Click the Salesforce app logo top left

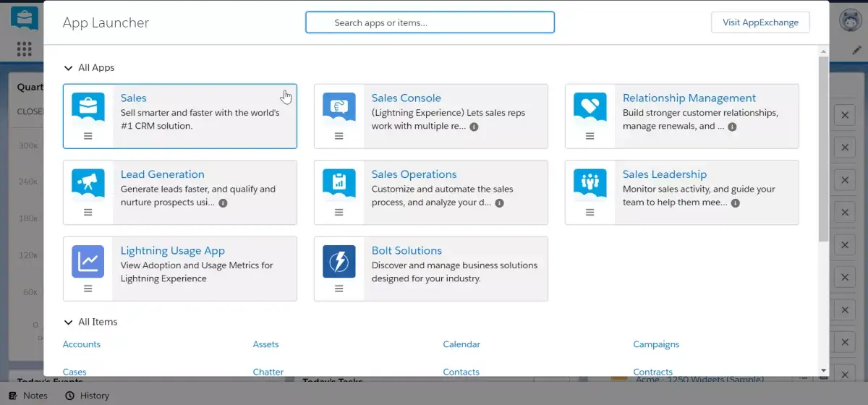point(24,17)
